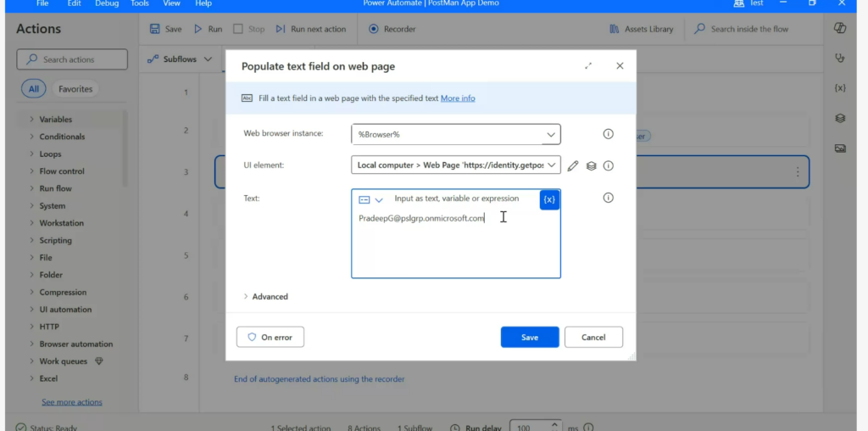Switch to Favorites actions filter
Screen dimensions: 868x431
click(x=75, y=88)
